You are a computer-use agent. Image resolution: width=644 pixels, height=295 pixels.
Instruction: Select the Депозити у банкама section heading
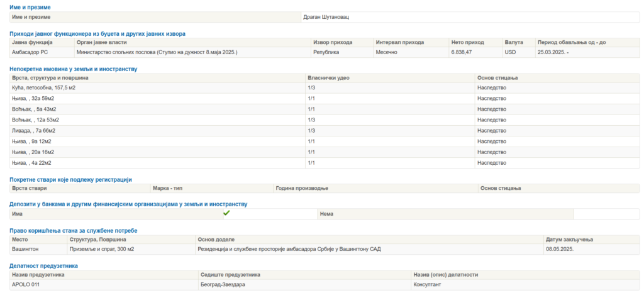[x=128, y=204]
